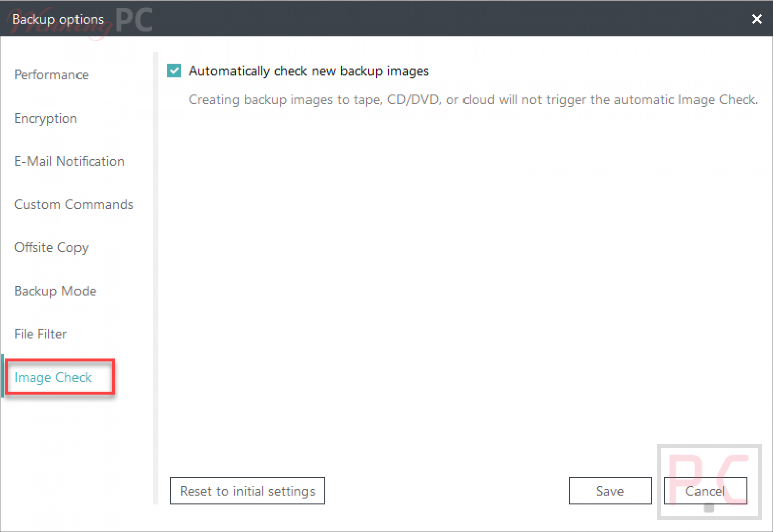Uncheck Automatically check new backup images
This screenshot has height=532, width=773.
[x=174, y=71]
